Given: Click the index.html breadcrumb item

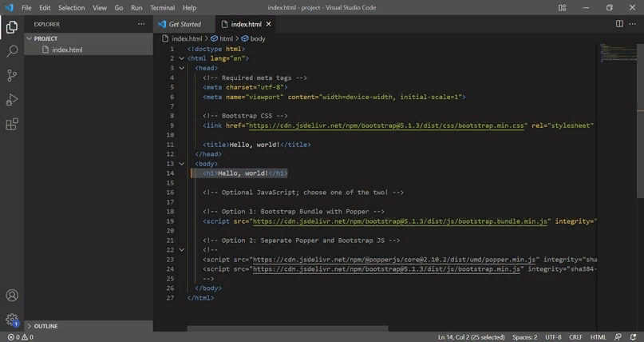Looking at the screenshot, I should pyautogui.click(x=187, y=38).
